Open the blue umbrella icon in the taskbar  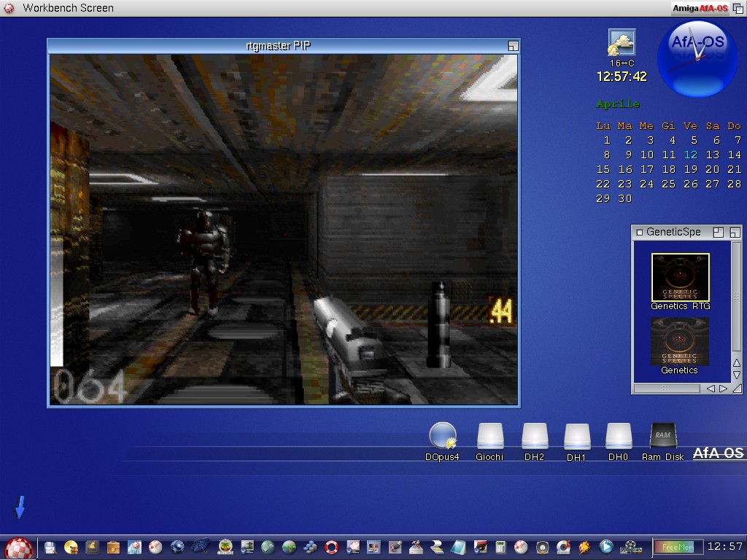pyautogui.click(x=201, y=546)
